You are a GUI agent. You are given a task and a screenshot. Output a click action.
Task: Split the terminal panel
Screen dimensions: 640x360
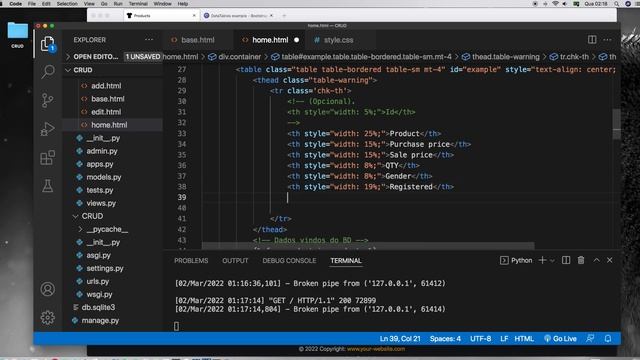tap(566, 260)
